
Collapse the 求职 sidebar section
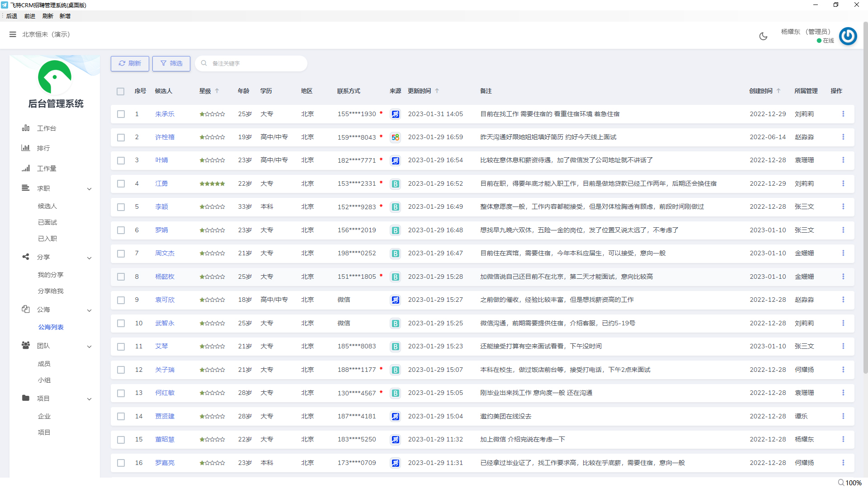[x=89, y=189]
